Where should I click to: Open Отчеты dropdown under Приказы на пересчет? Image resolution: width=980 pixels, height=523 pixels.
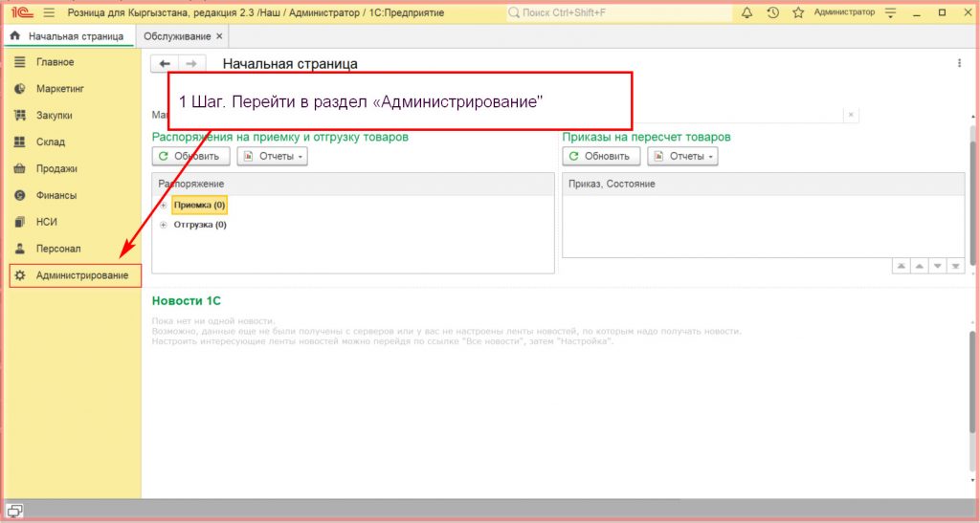pyautogui.click(x=682, y=156)
